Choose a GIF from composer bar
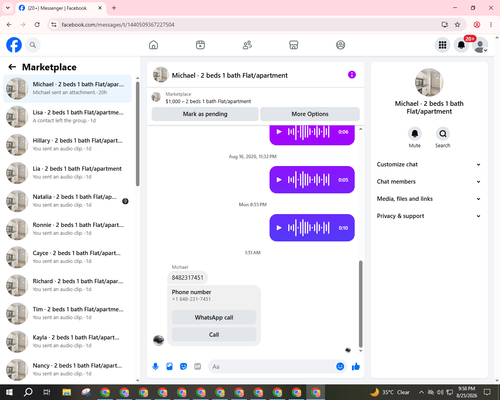 tap(198, 367)
